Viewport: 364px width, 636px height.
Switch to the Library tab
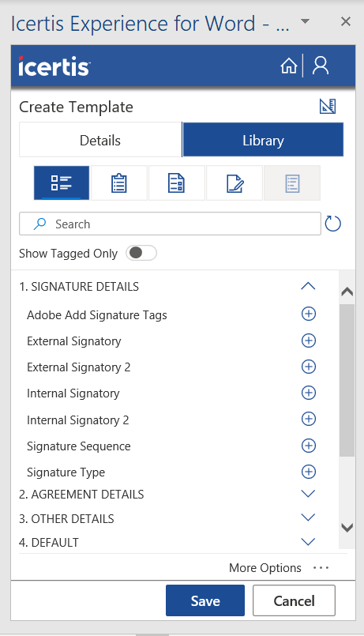coord(263,140)
